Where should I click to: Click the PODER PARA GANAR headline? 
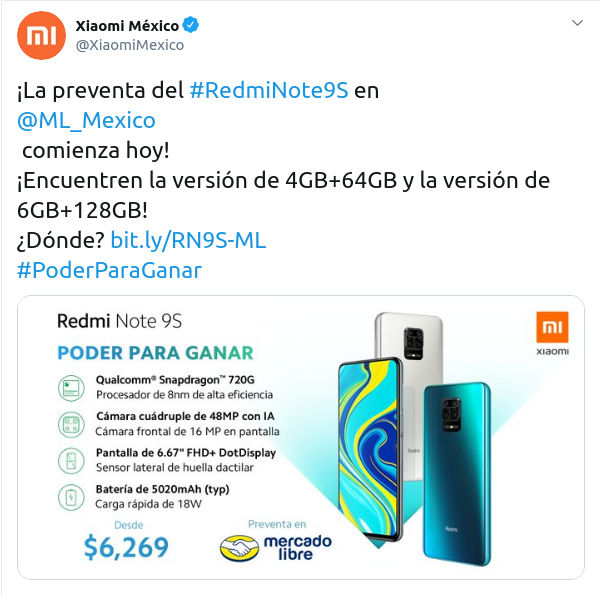(x=155, y=353)
